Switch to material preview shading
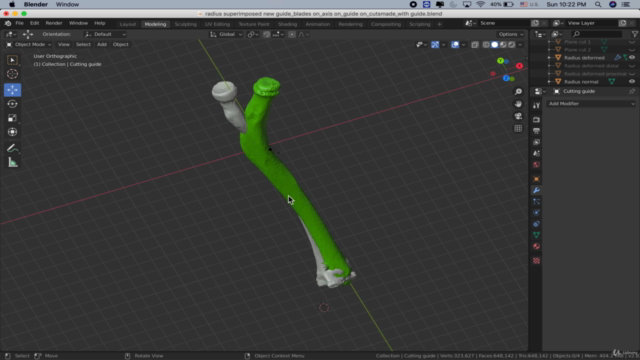The image size is (640, 360). tap(503, 44)
